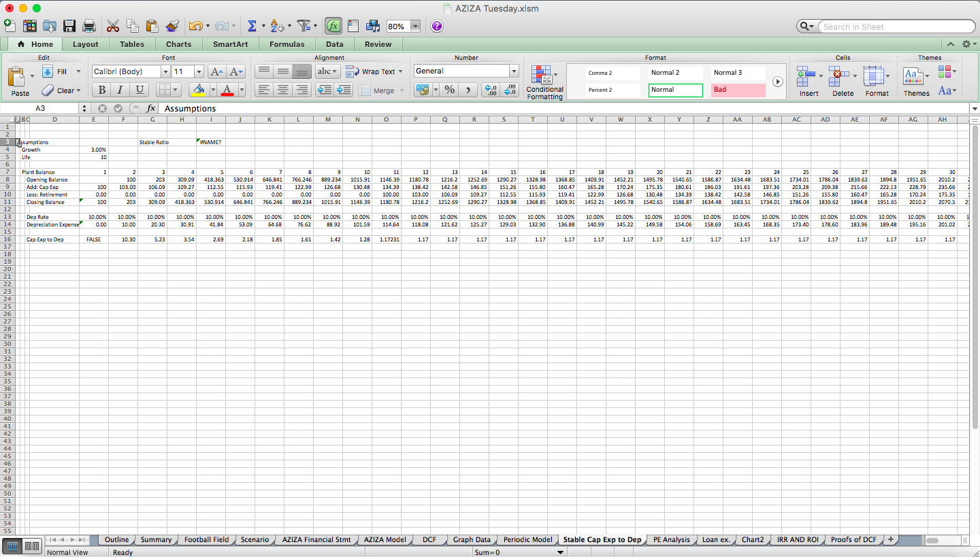Click the Increase Decimal icon

coord(491,89)
